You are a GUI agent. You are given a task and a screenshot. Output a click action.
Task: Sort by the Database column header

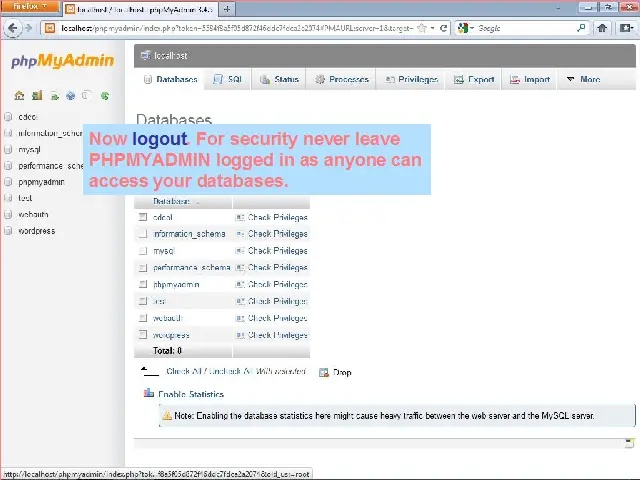(171, 201)
